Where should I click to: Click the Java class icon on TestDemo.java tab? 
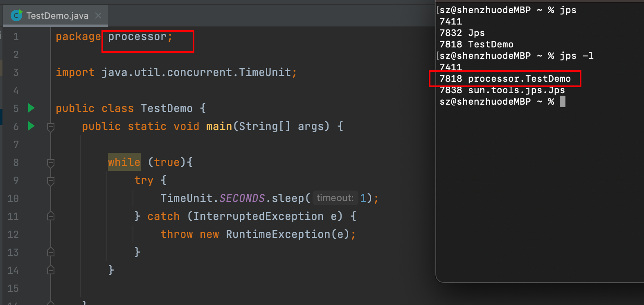click(x=17, y=16)
